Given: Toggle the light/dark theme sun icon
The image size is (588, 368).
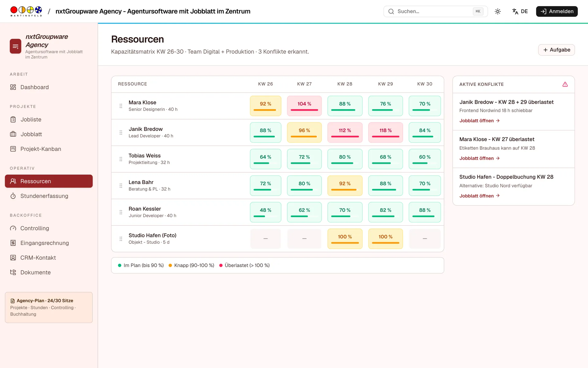Looking at the screenshot, I should pyautogui.click(x=498, y=11).
